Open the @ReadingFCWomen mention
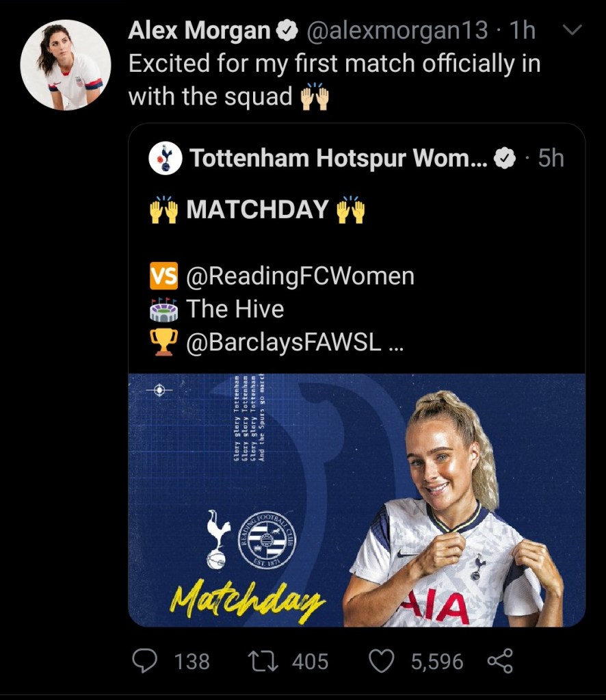This screenshot has height=700, width=606. [300, 276]
